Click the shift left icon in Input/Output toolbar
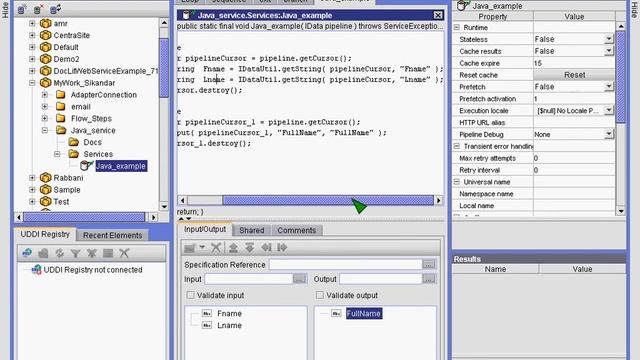The height and width of the screenshot is (360, 640). [x=266, y=247]
